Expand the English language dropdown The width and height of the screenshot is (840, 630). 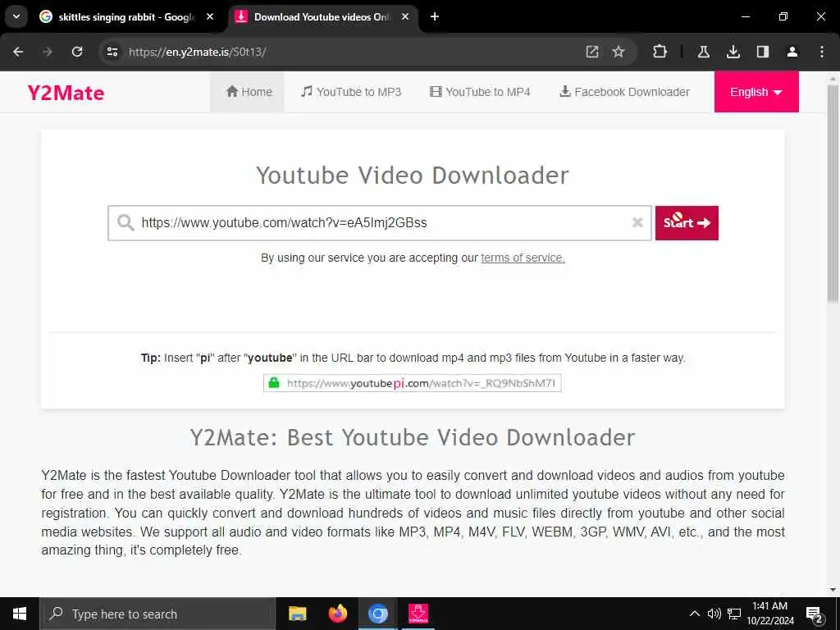pos(756,92)
